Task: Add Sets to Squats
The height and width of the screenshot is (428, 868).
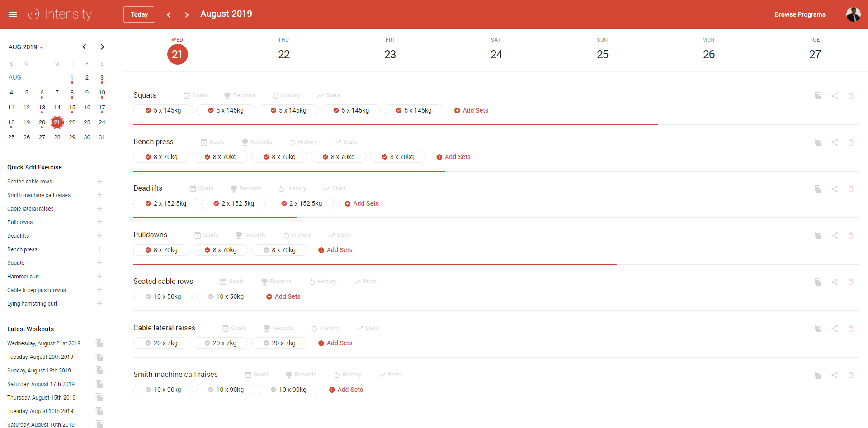Action: [471, 110]
